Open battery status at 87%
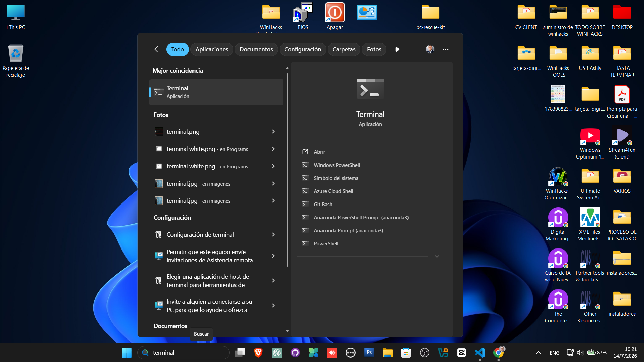This screenshot has width=644, height=362. click(597, 353)
